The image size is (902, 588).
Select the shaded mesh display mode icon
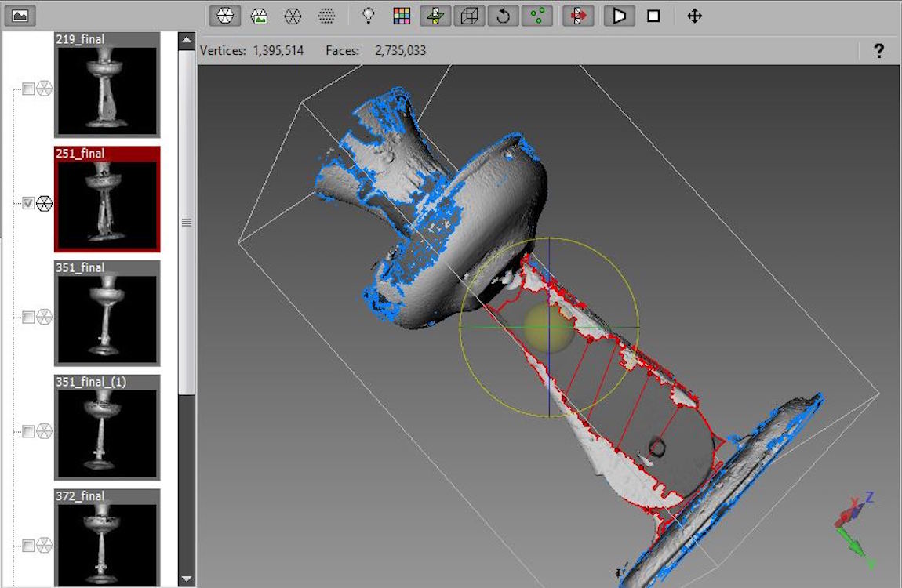[x=224, y=16]
